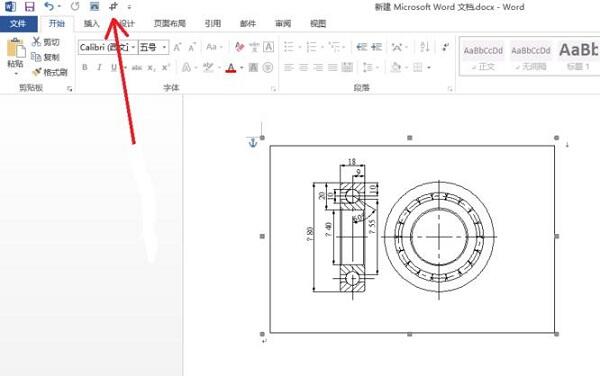Click the crop-like icon in Quick Access Toolbar
This screenshot has height=376, width=600.
tap(113, 6)
